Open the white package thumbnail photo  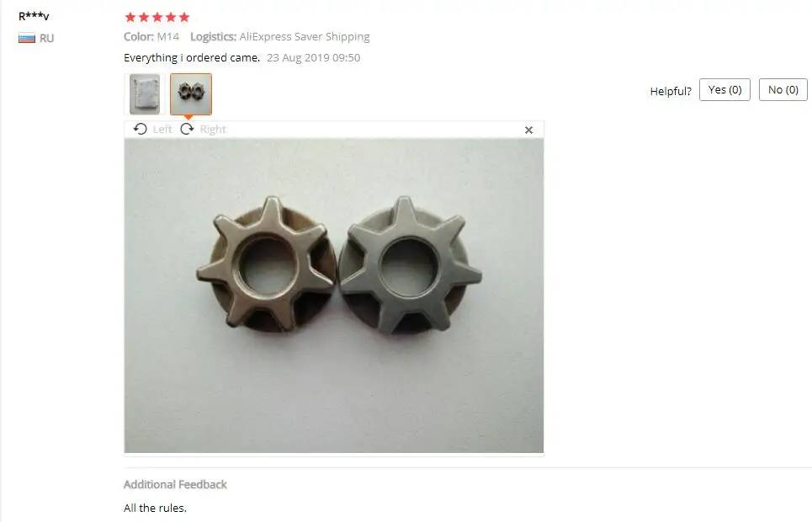145,93
